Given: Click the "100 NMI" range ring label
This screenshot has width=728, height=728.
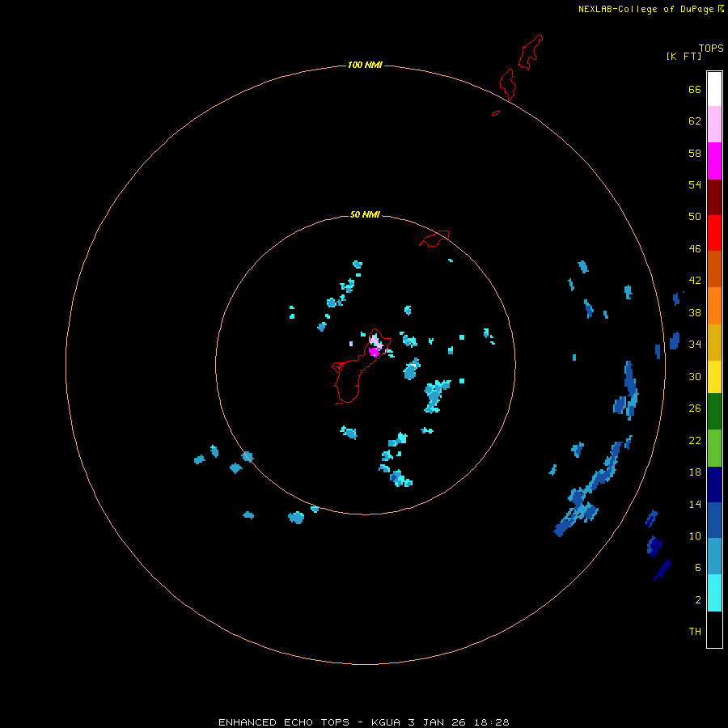Looking at the screenshot, I should pyautogui.click(x=365, y=65).
